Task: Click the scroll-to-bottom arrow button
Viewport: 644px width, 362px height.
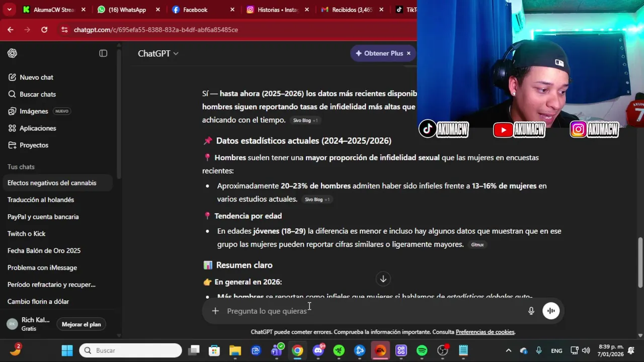Action: point(383,279)
